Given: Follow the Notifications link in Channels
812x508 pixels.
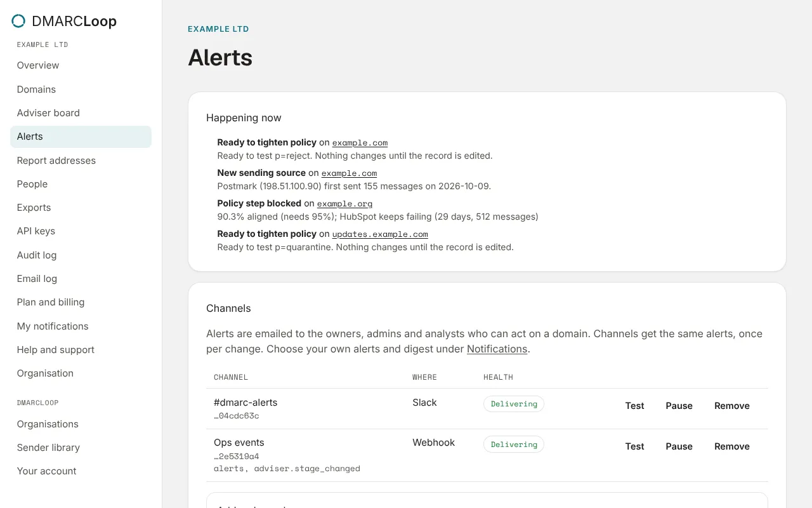Looking at the screenshot, I should coord(497,349).
